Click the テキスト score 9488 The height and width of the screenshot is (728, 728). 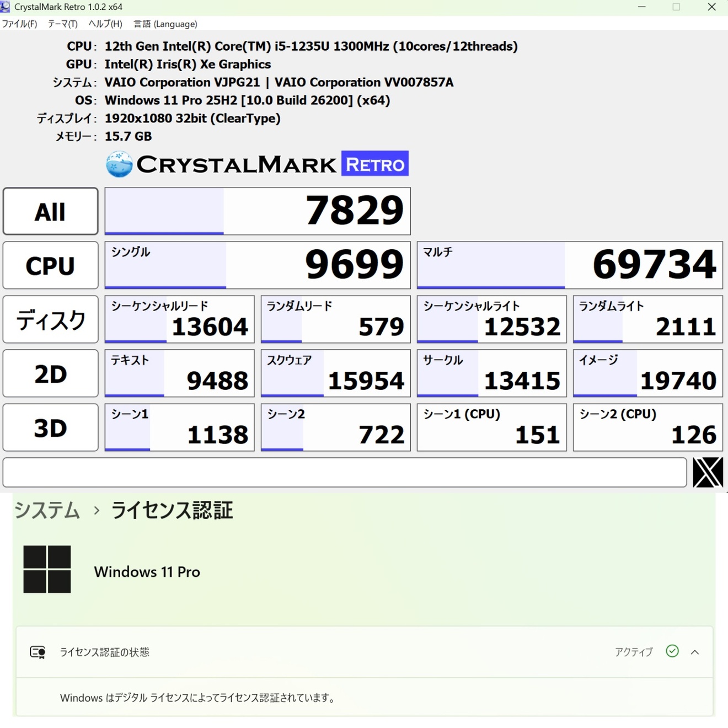tap(180, 373)
